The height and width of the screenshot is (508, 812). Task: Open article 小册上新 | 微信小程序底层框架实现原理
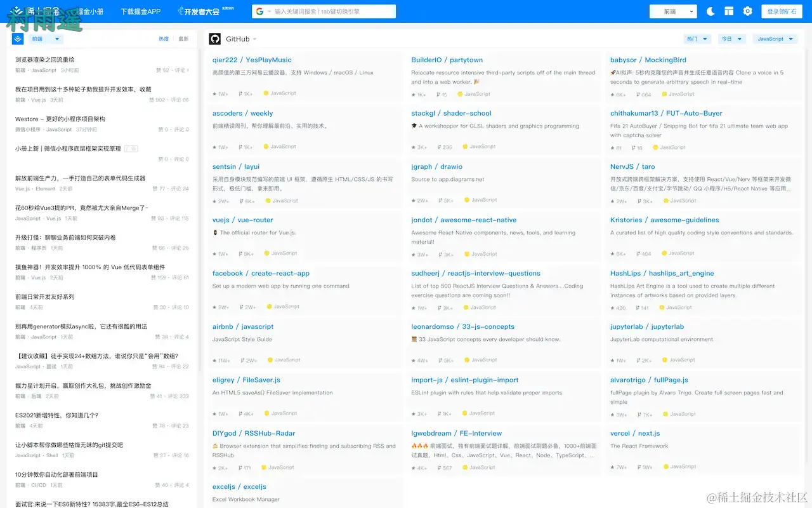68,149
